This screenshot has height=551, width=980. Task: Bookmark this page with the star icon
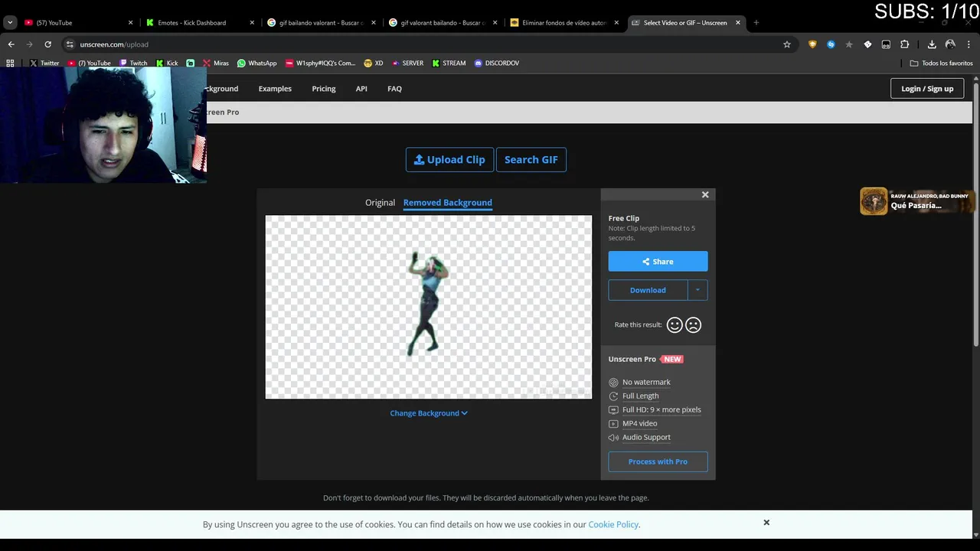click(786, 44)
